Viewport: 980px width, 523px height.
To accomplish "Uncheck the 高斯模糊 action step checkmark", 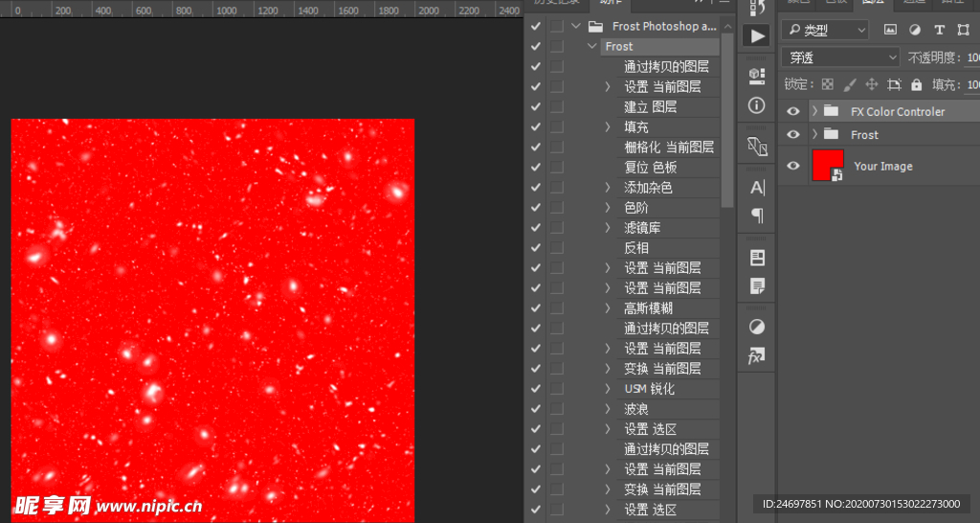I will click(535, 308).
